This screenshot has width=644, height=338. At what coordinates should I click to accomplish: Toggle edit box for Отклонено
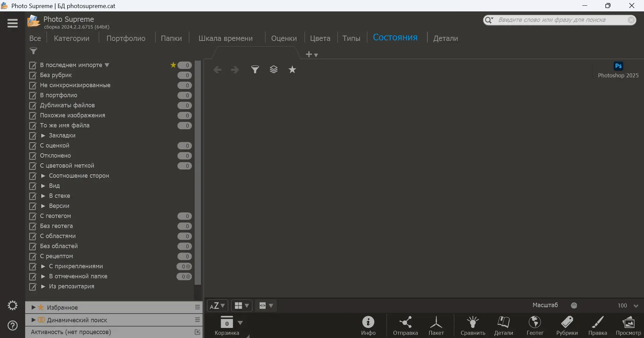[x=33, y=156]
